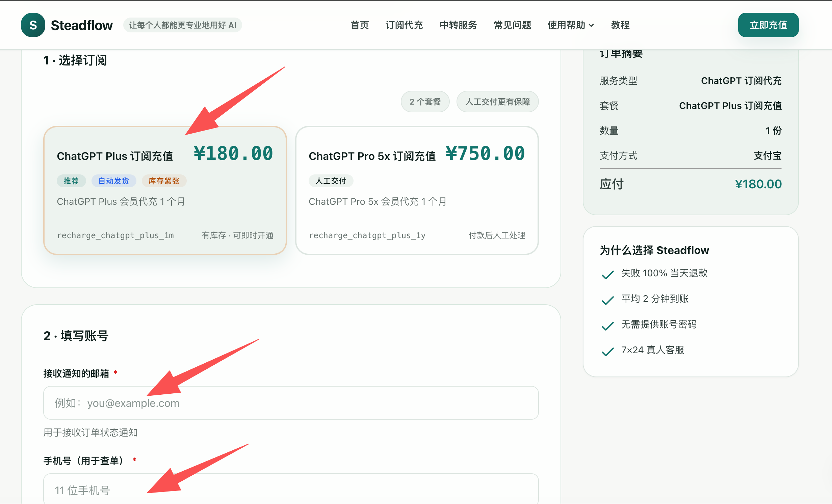The width and height of the screenshot is (832, 504).
Task: Click the ¥750.00 price
Action: click(485, 153)
